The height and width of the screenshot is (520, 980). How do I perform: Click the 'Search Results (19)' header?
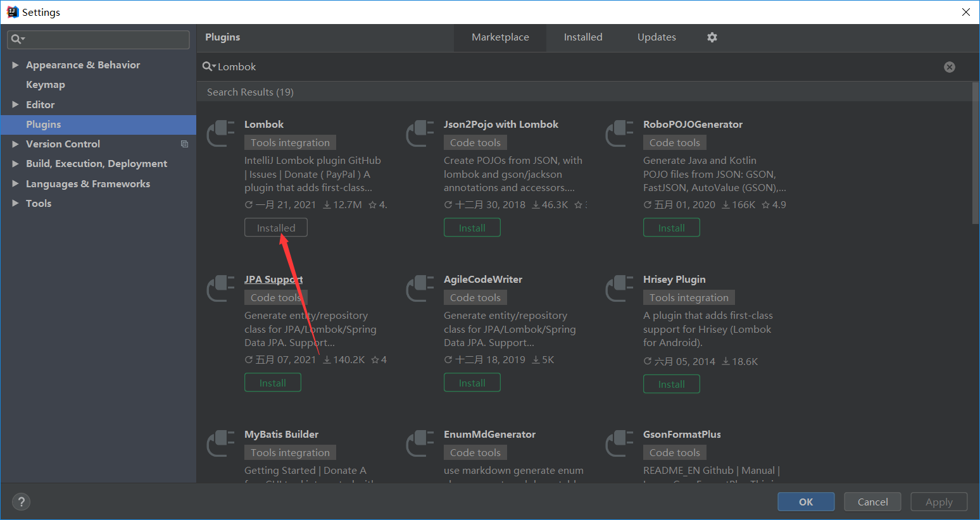tap(250, 92)
